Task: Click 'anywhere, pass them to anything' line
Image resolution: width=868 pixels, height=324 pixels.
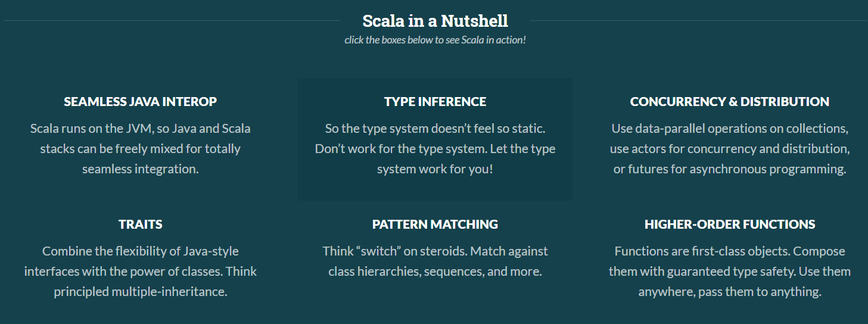Action: [729, 292]
